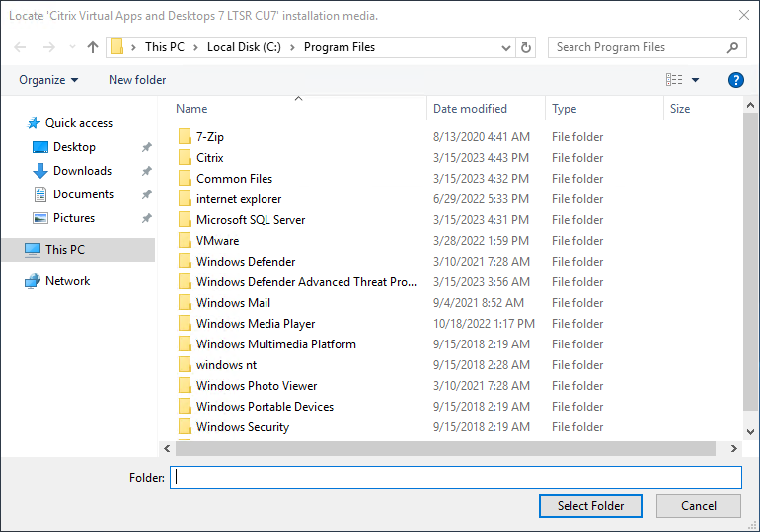Viewport: 760px width, 532px height.
Task: Click the Program Files breadcrumb
Action: tap(340, 47)
